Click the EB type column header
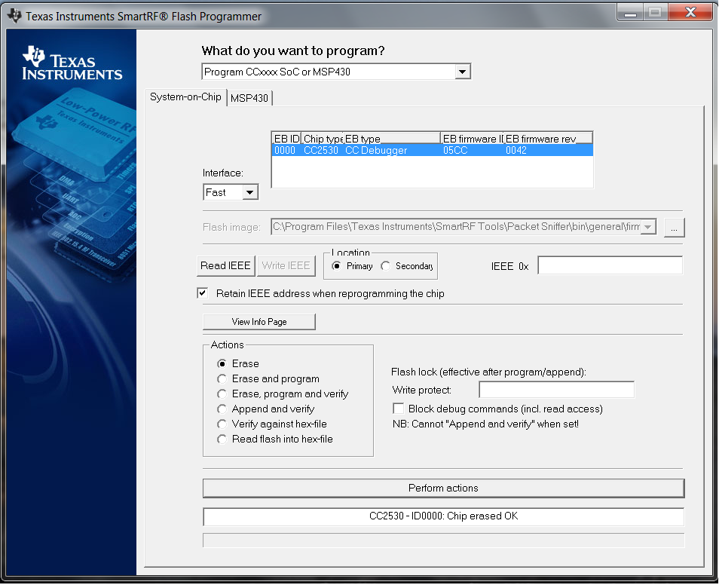This screenshot has height=588, width=719. click(392, 139)
